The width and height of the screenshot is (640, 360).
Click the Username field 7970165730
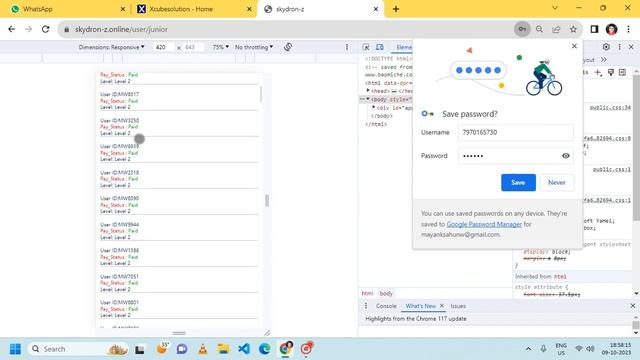[516, 132]
